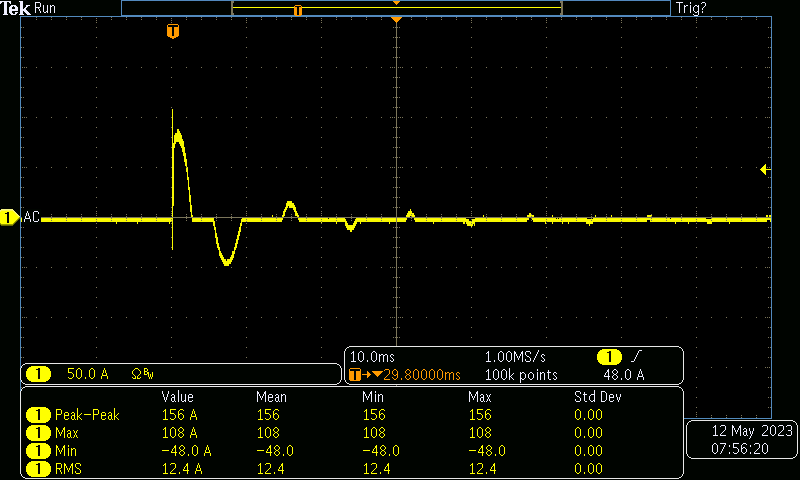Click the 100k points record length readout

tap(520, 375)
